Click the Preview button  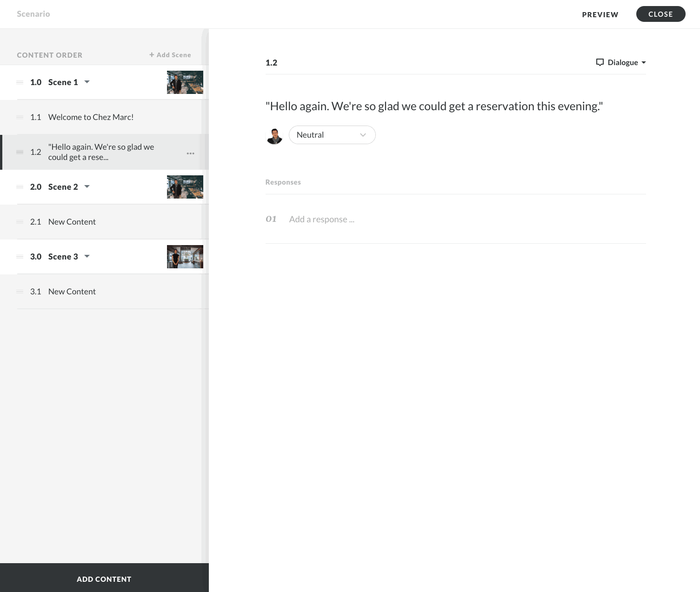pyautogui.click(x=600, y=14)
